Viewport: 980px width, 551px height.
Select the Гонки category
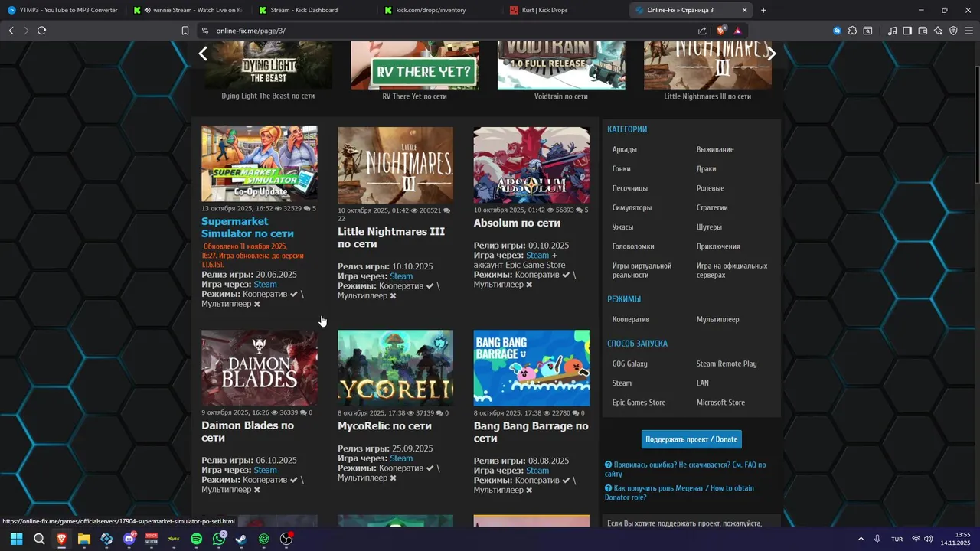(621, 169)
